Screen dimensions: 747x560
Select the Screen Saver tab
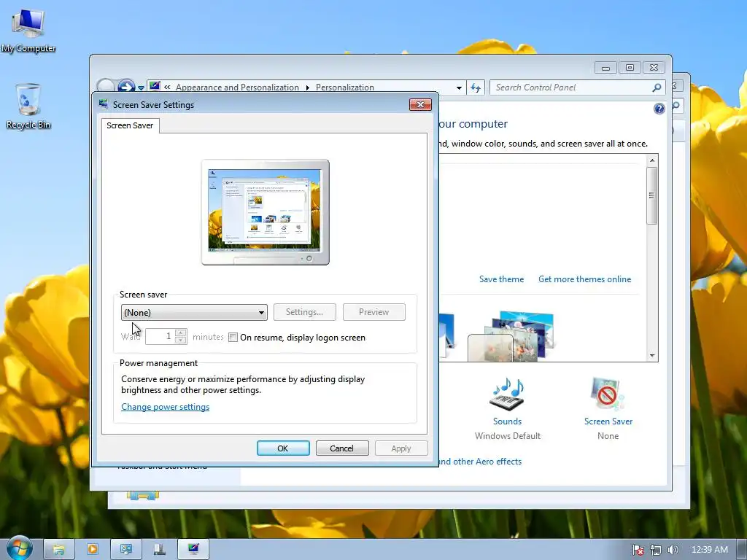click(x=130, y=125)
